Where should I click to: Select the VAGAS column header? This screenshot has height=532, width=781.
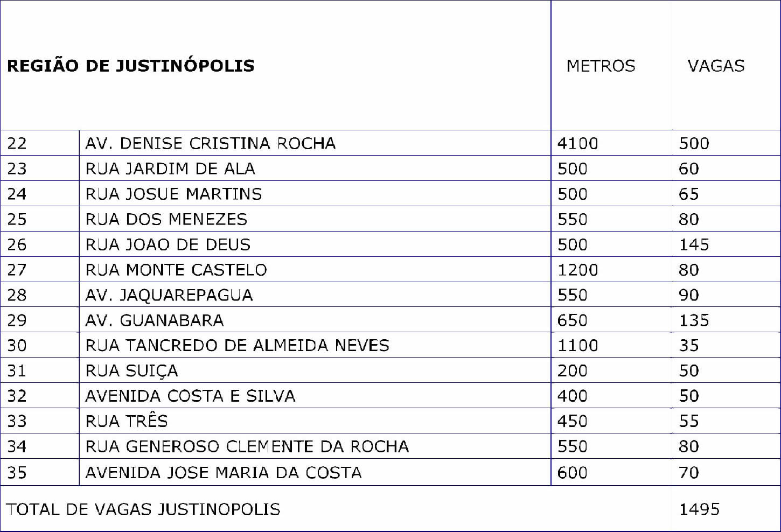pyautogui.click(x=716, y=66)
